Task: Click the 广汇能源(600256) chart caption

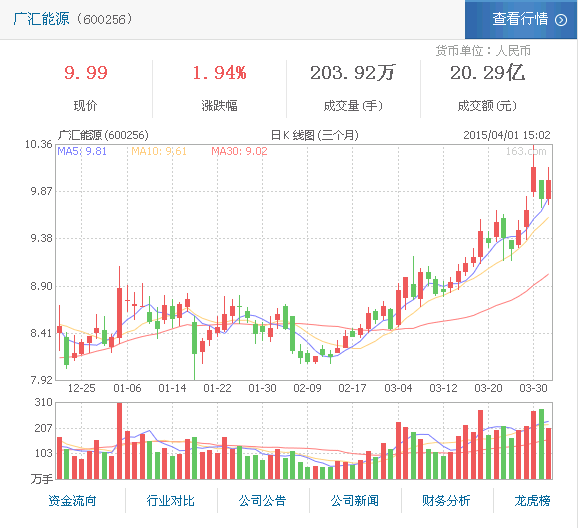Action: [x=103, y=135]
